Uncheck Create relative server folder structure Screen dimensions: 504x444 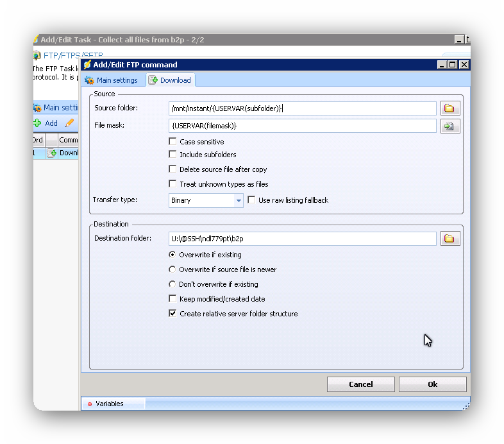click(172, 314)
